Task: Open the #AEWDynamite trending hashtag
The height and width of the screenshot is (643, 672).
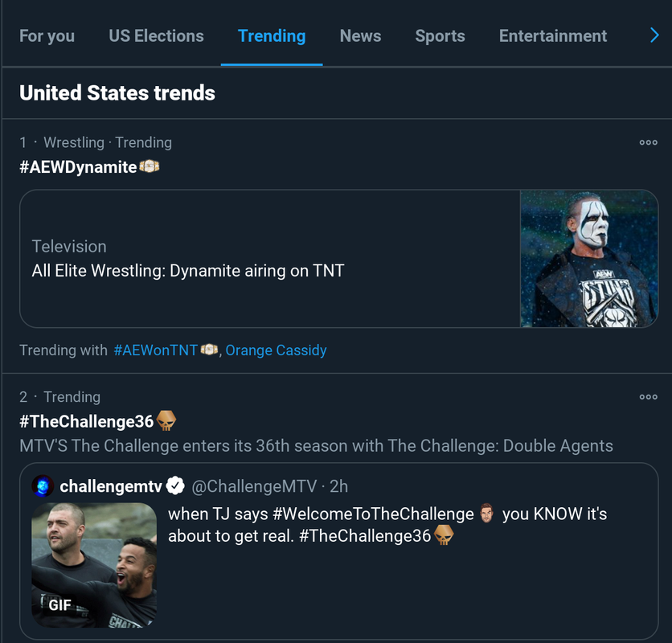Action: coord(78,167)
